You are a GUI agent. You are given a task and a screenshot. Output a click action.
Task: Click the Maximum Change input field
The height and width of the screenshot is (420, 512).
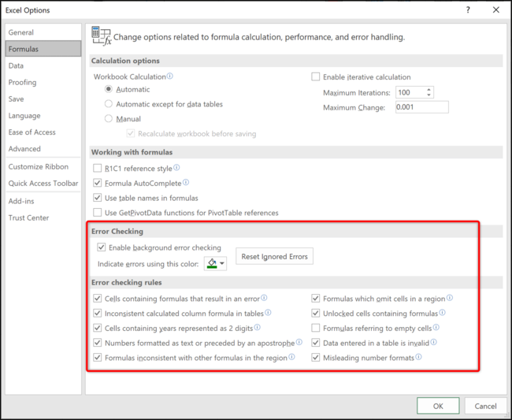[422, 107]
